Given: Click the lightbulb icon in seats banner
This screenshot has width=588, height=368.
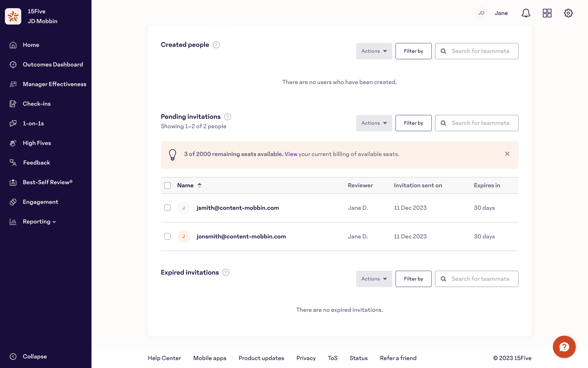Looking at the screenshot, I should [x=173, y=155].
